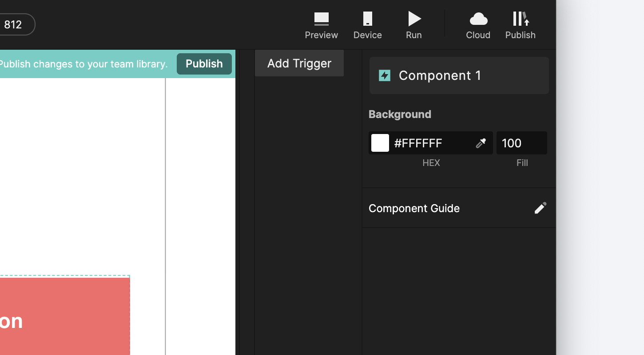Click Publish button in the teal banner
The height and width of the screenshot is (355, 644).
204,64
